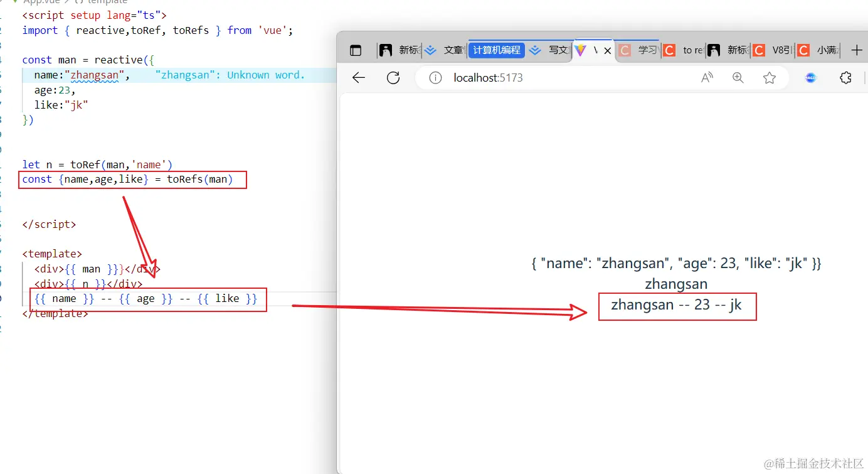Open the MAGIC extension icon

[811, 78]
